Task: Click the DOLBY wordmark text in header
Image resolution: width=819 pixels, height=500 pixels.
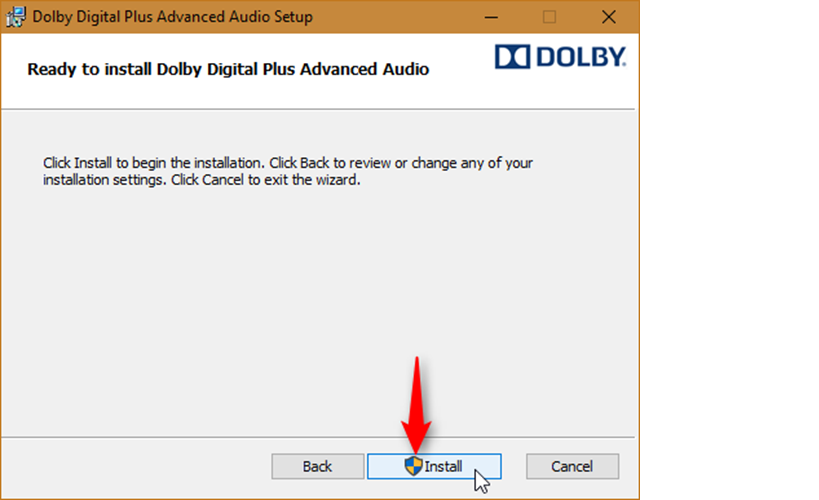Action: click(x=580, y=56)
